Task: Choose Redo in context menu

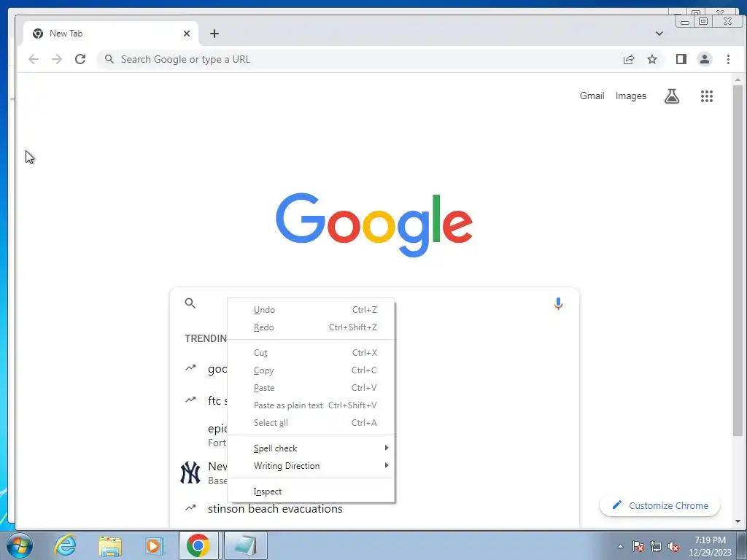Action: pyautogui.click(x=311, y=327)
